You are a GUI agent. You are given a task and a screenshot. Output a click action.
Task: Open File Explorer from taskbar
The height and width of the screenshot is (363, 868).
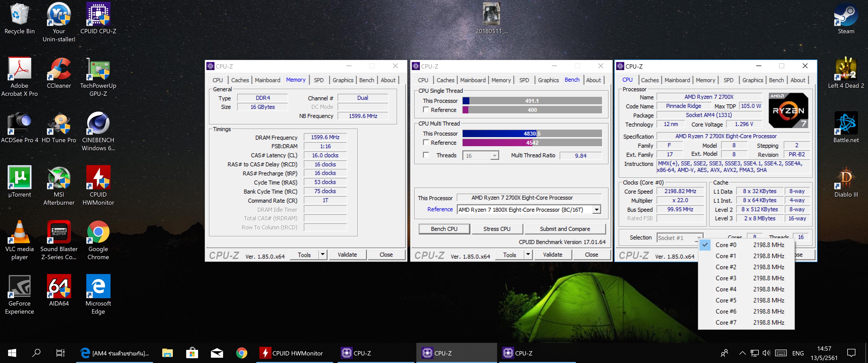tap(167, 353)
